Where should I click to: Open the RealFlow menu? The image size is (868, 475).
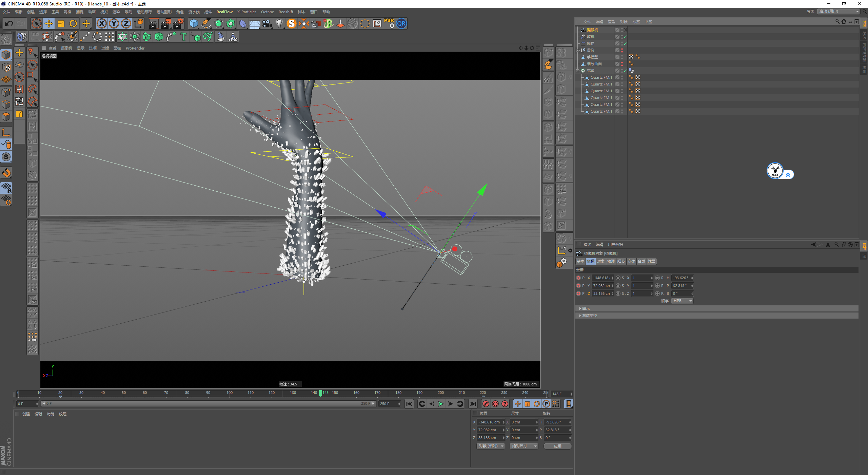[224, 12]
